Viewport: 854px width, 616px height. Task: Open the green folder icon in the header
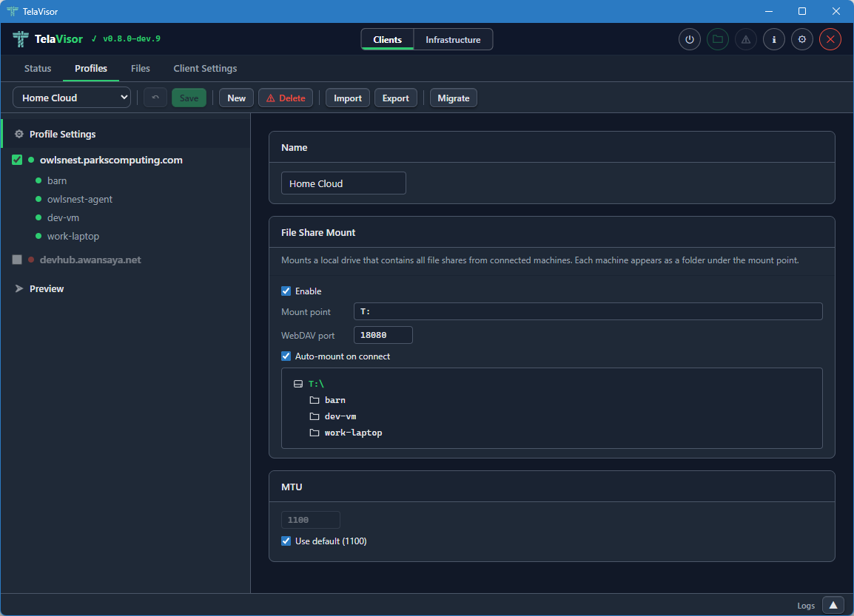(717, 39)
